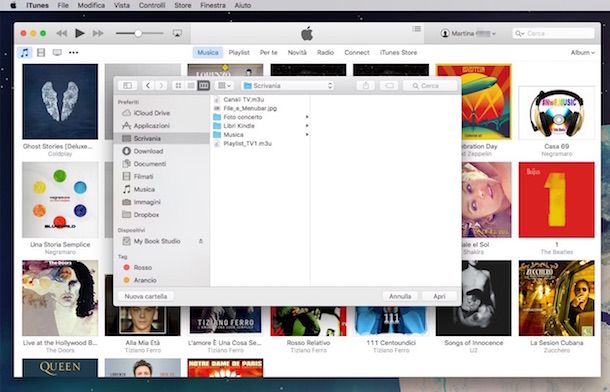The height and width of the screenshot is (392, 610).
Task: Open the Per te tab
Action: pyautogui.click(x=268, y=52)
